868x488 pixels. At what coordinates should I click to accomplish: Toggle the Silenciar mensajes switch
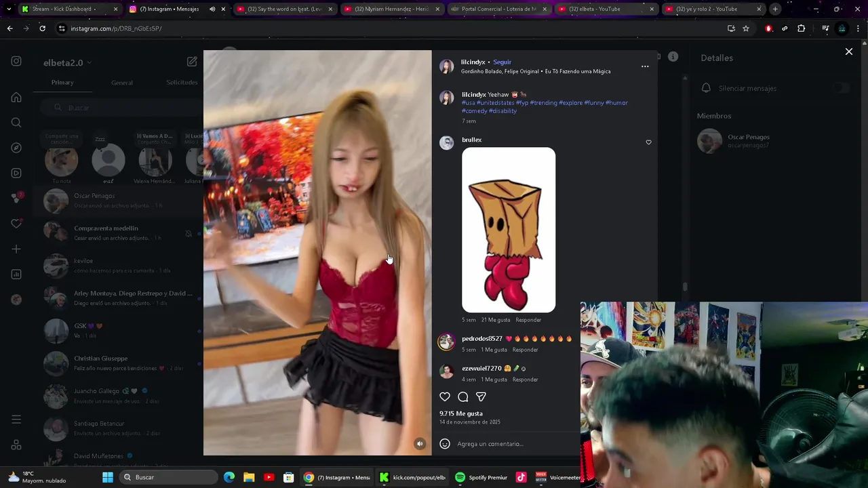coord(841,88)
